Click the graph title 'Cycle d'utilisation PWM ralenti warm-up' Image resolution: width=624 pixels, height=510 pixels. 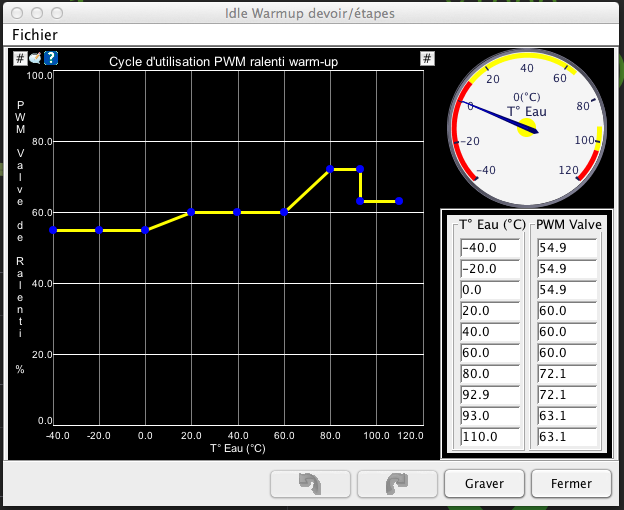coord(223,62)
